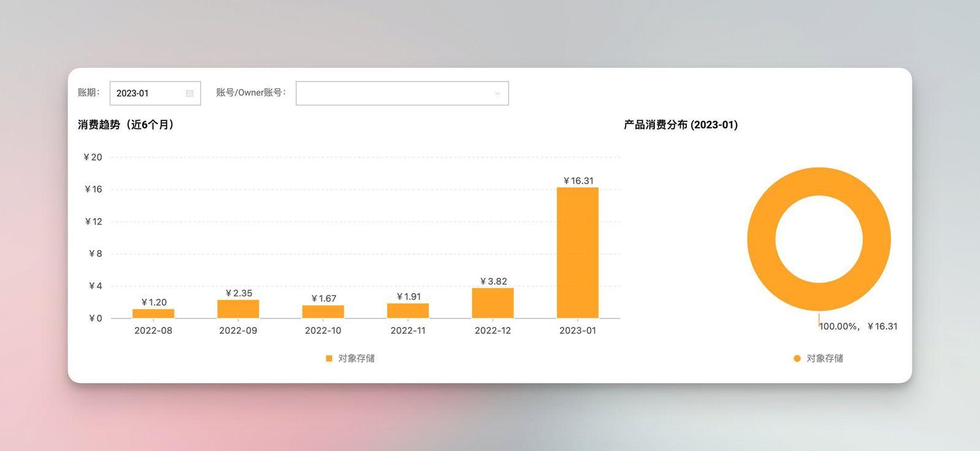Viewport: 980px width, 451px height.
Task: Click the 100.00%, ¥16.31 donut label
Action: (x=858, y=326)
